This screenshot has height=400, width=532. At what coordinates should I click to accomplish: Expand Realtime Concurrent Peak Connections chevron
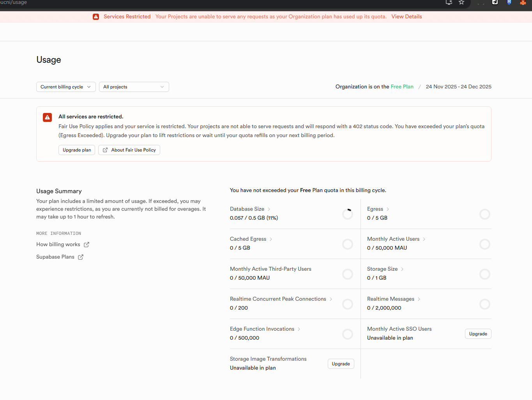point(331,299)
